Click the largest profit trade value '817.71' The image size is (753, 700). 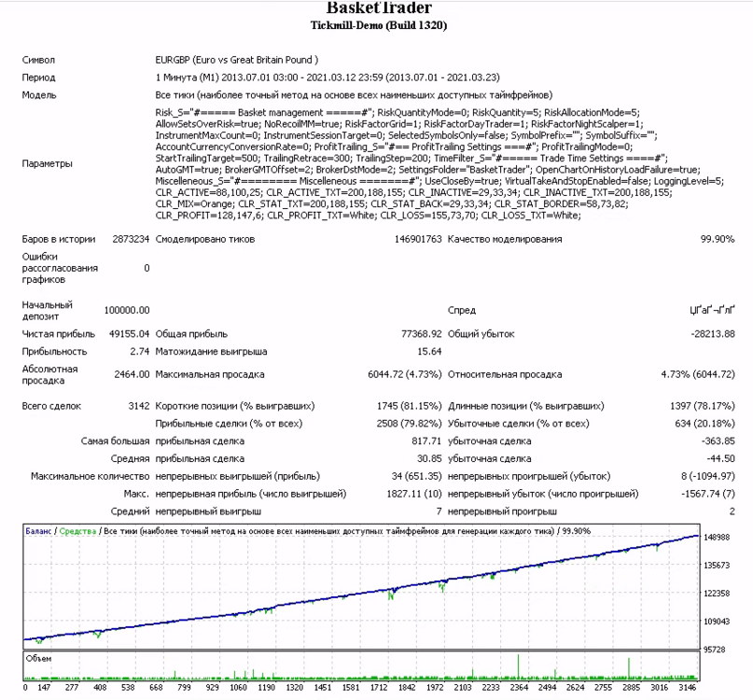[x=427, y=441]
